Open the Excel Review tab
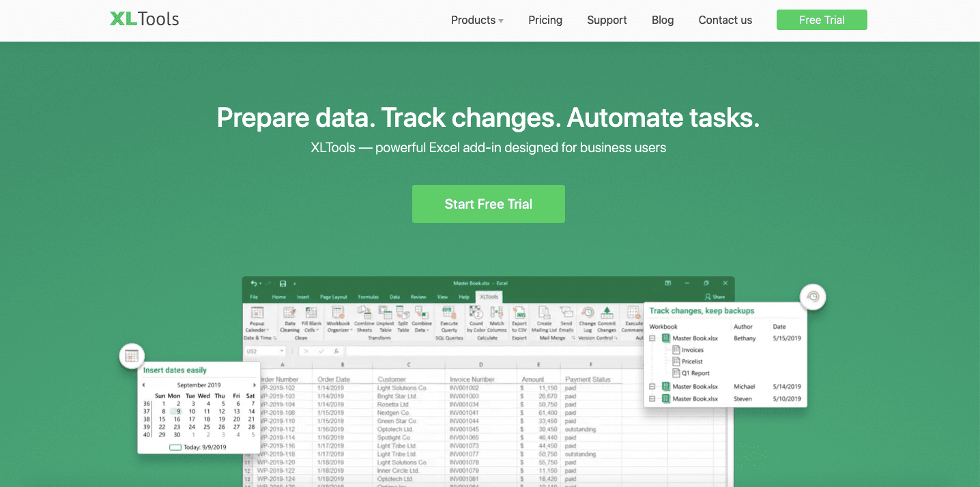Viewport: 980px width, 487px height. [418, 297]
